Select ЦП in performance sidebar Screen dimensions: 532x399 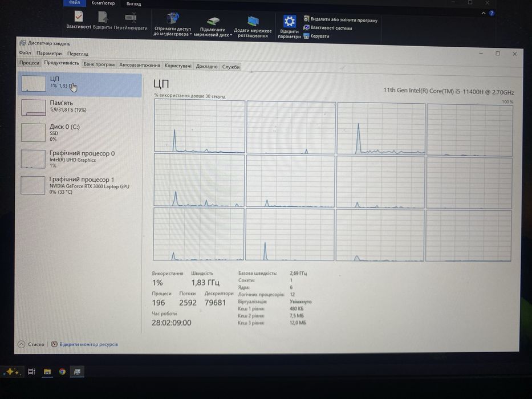[x=80, y=84]
